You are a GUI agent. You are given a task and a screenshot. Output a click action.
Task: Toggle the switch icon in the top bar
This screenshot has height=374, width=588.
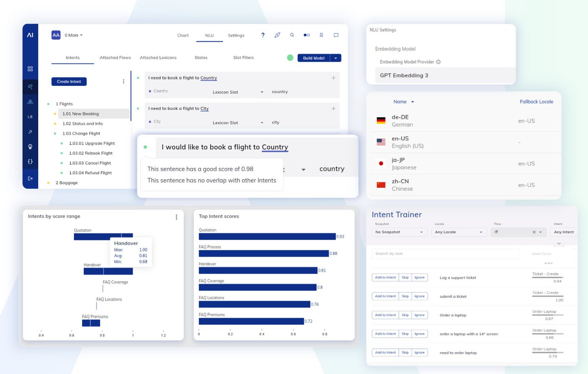[x=307, y=35]
